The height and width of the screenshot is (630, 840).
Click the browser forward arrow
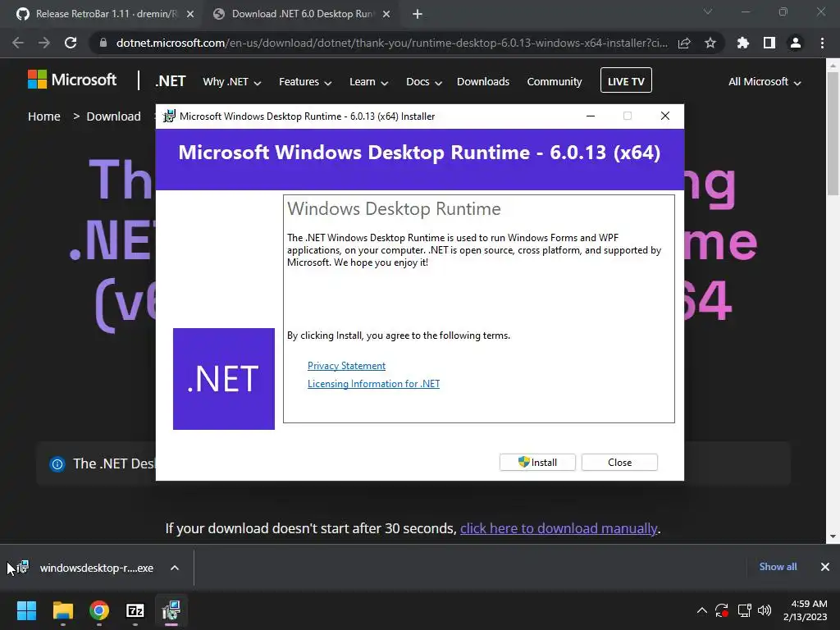pyautogui.click(x=44, y=43)
